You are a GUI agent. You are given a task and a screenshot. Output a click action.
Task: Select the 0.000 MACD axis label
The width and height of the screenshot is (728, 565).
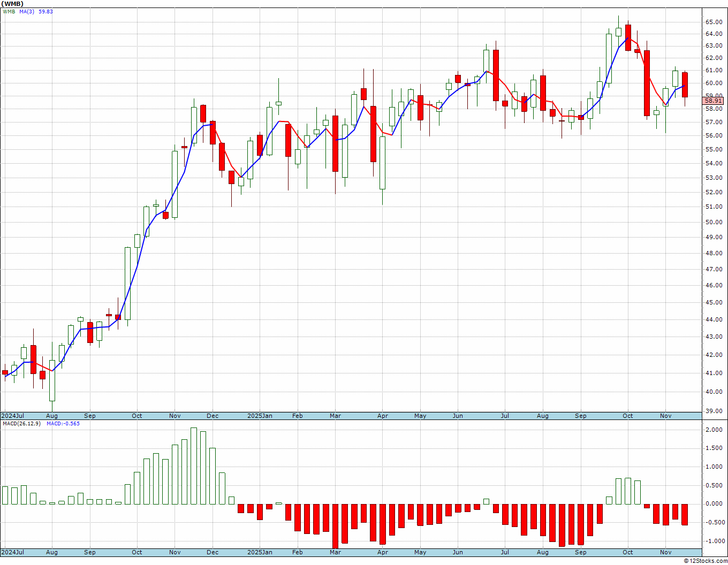[714, 503]
